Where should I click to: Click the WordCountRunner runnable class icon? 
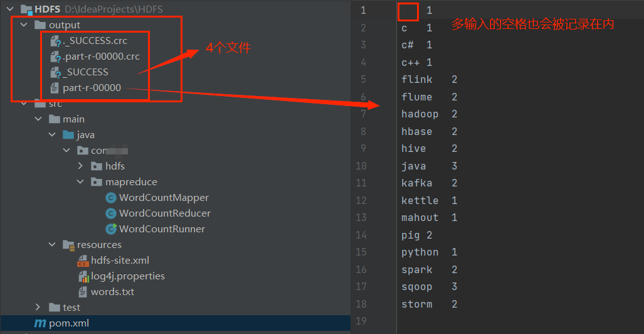pos(111,229)
